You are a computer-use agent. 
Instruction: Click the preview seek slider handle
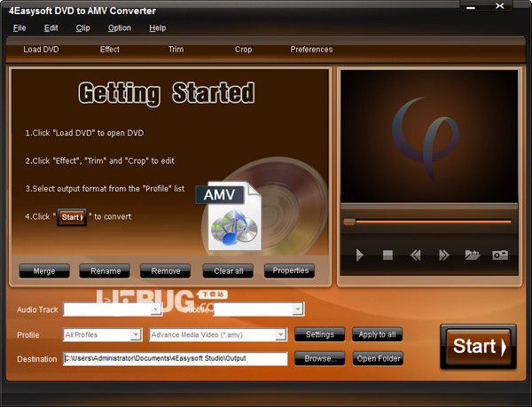(x=349, y=222)
